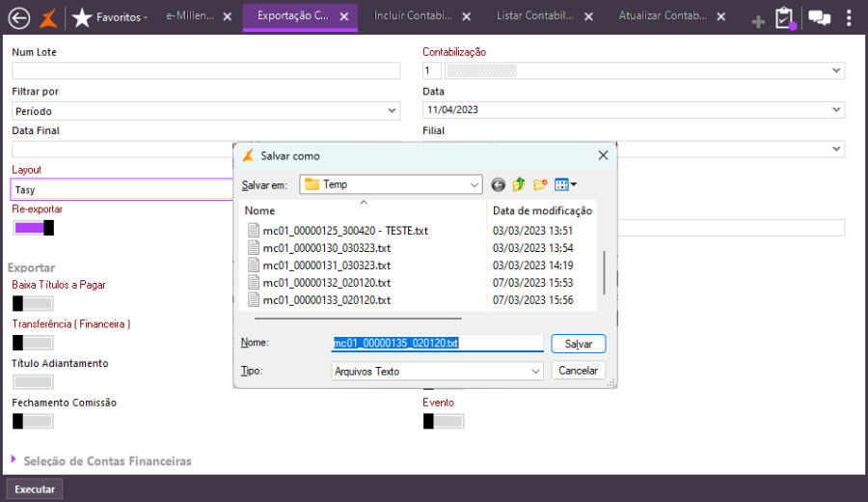Image resolution: width=868 pixels, height=502 pixels.
Task: Close the e-Millen... tab
Action: 227,16
